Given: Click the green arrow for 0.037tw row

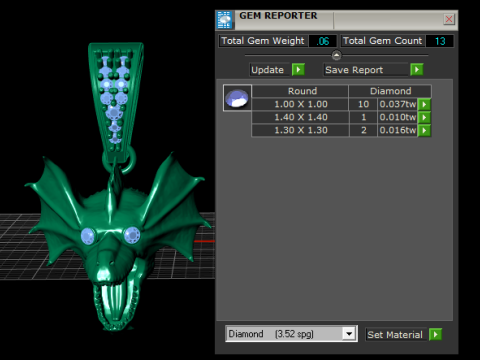Looking at the screenshot, I should [424, 104].
